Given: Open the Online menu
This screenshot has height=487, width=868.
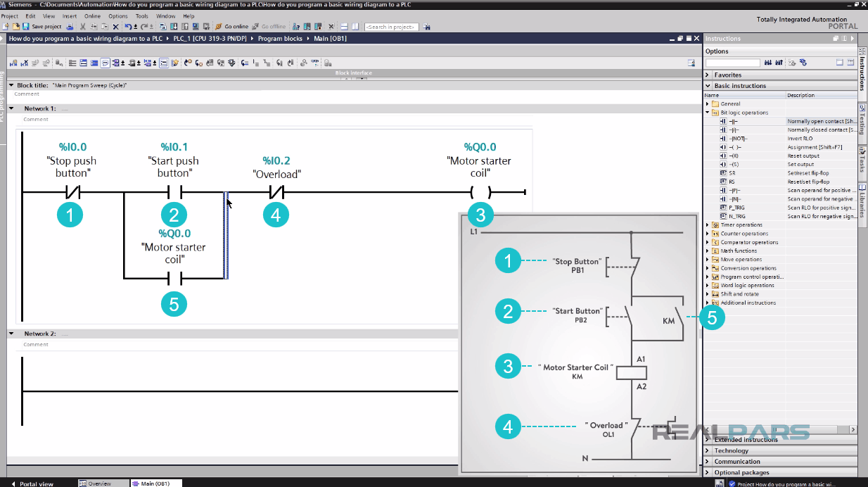Looking at the screenshot, I should click(92, 15).
